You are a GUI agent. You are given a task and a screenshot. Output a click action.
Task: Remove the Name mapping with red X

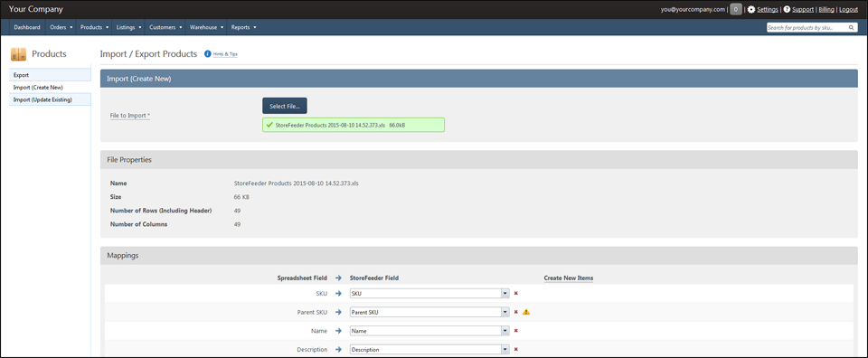coord(516,331)
